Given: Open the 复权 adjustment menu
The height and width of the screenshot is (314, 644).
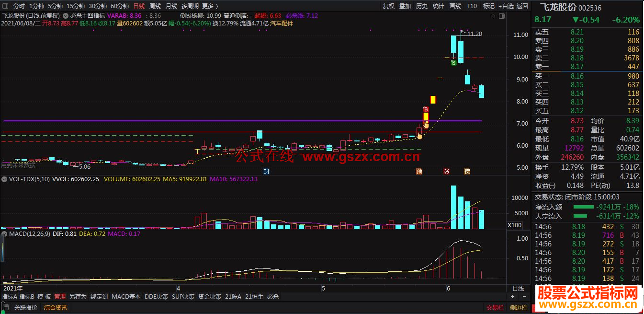Looking at the screenshot, I should coord(389,6).
